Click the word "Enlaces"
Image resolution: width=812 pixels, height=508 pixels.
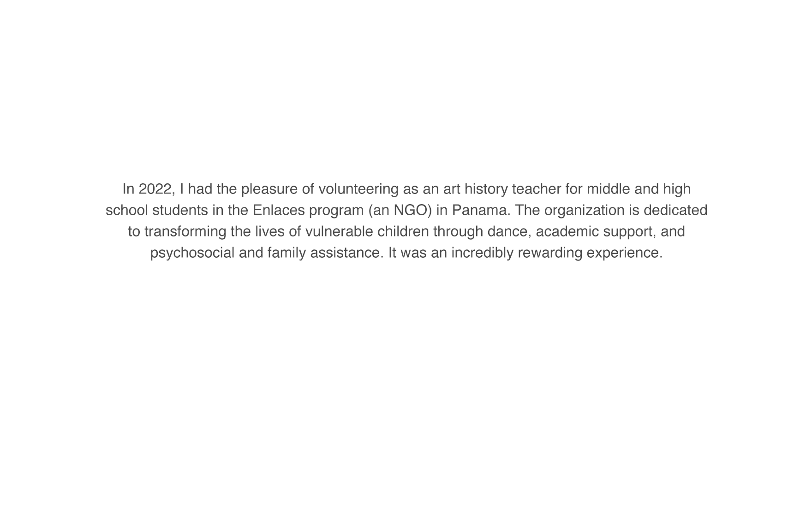(279, 210)
